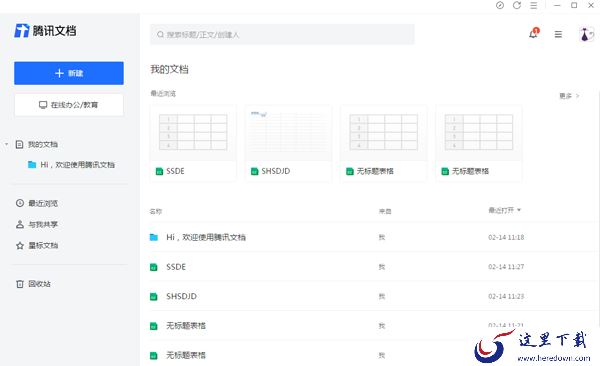The width and height of the screenshot is (600, 366).
Task: Click the monitor icon on 在线办公/教育
Action: (x=43, y=105)
